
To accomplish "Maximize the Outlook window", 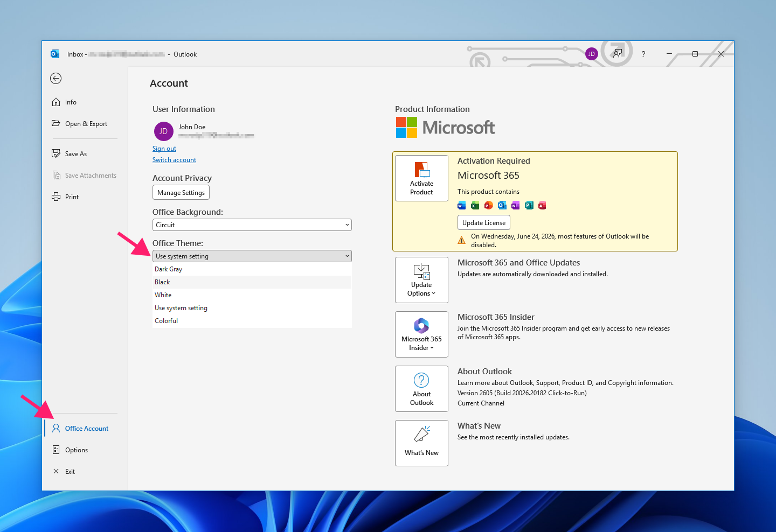I will coord(695,54).
